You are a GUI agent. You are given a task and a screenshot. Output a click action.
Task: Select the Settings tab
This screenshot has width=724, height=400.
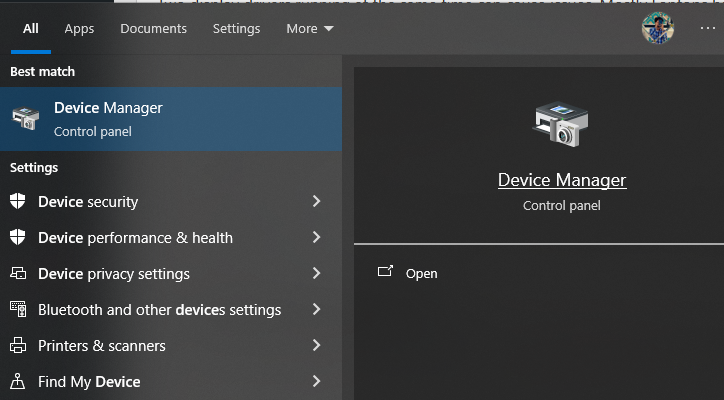236,29
